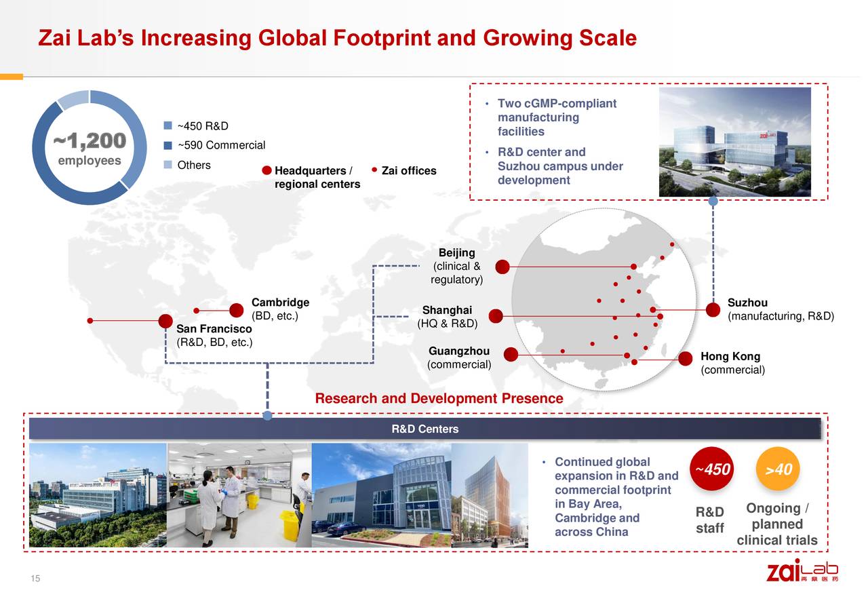Select the Suzhou manufacturing site marker
Image resolution: width=868 pixels, height=601 pixels.
712,310
